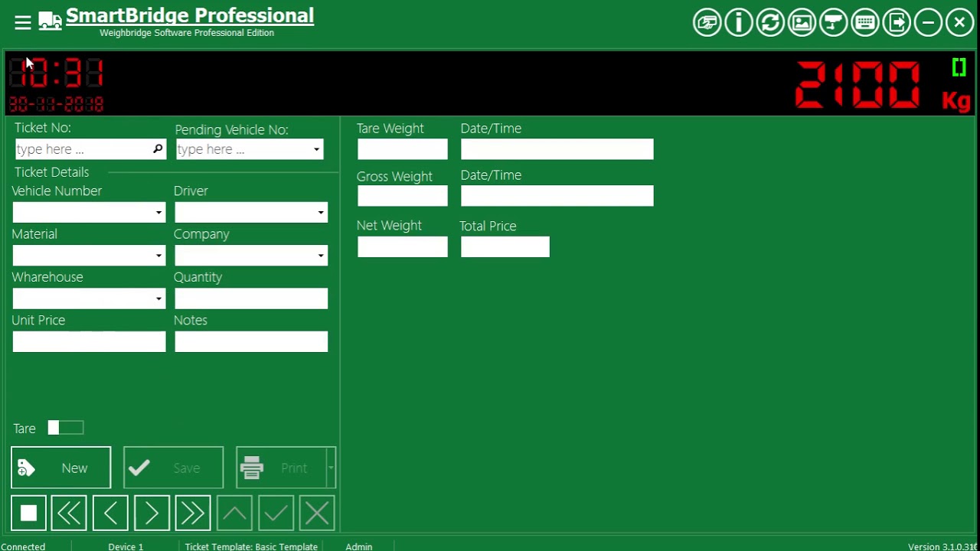Open the information (i) icon
Screen dimensions: 980x551
coord(739,23)
